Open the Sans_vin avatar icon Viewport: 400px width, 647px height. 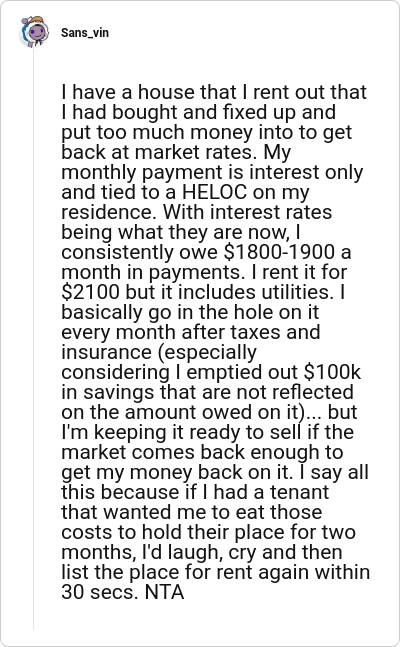click(34, 32)
